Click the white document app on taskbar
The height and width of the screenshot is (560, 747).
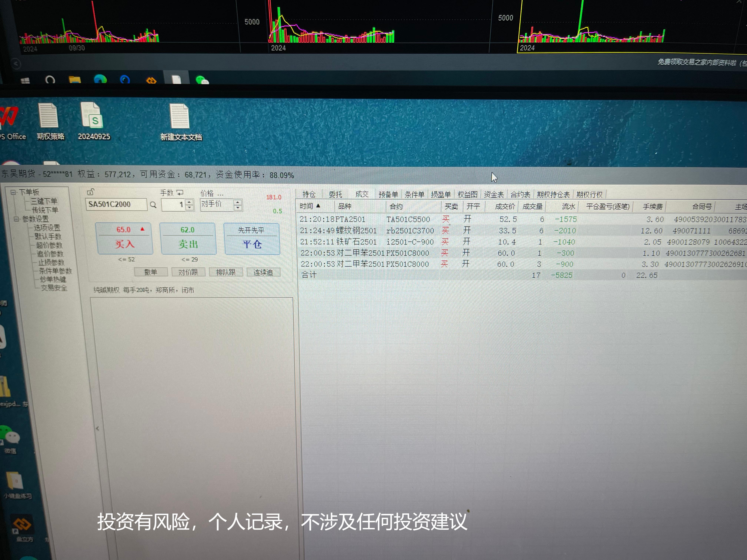176,80
